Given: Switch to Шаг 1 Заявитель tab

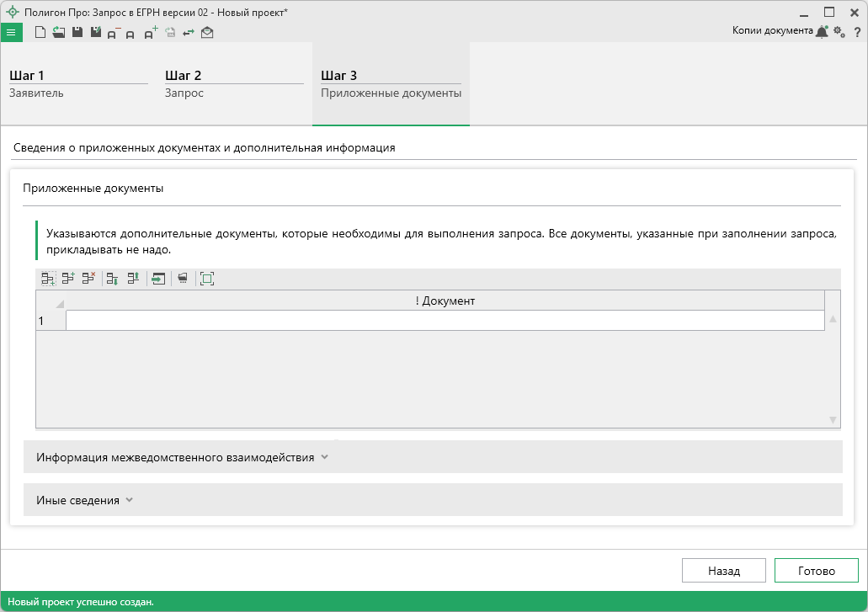Looking at the screenshot, I should coord(77,84).
